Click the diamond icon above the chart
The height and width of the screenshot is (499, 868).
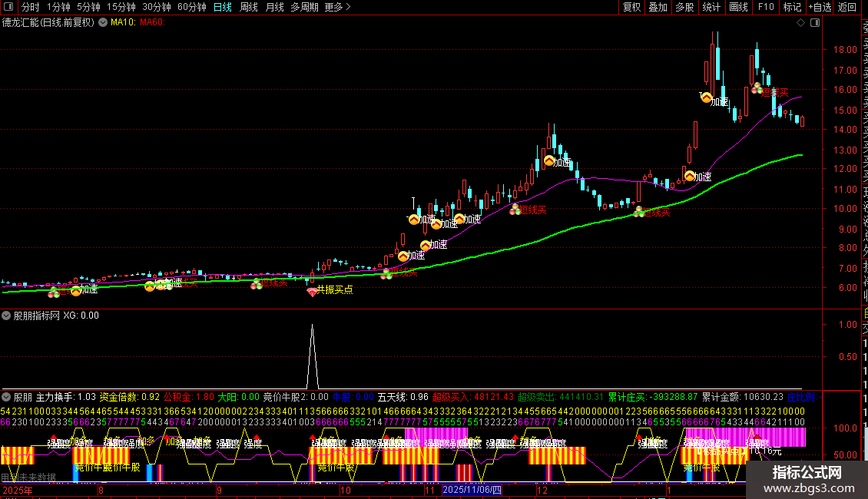(800, 23)
